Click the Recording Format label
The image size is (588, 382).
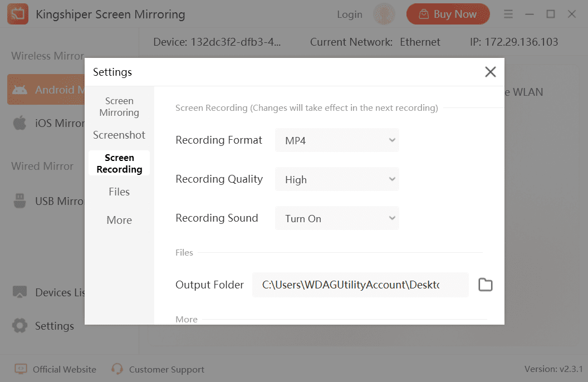tap(219, 140)
